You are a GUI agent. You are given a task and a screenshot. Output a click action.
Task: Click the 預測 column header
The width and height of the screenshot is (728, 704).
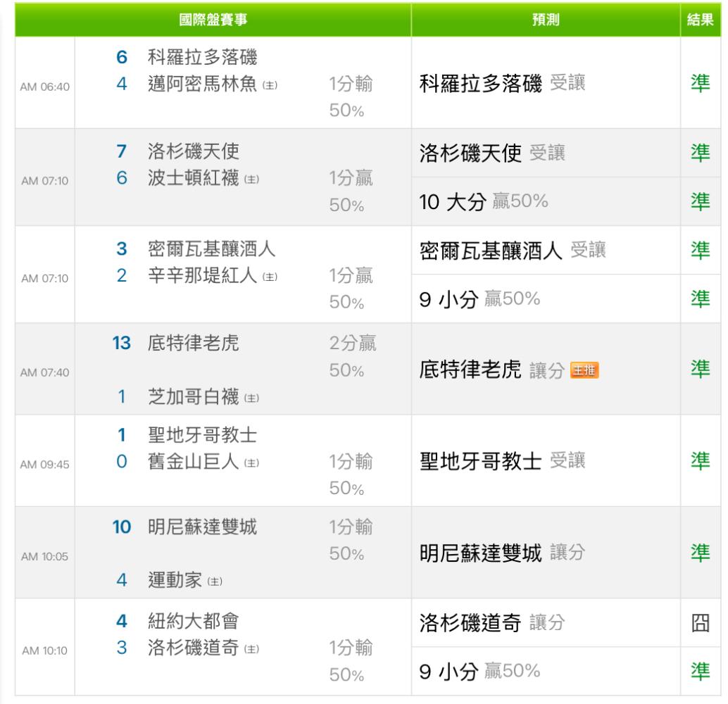546,20
